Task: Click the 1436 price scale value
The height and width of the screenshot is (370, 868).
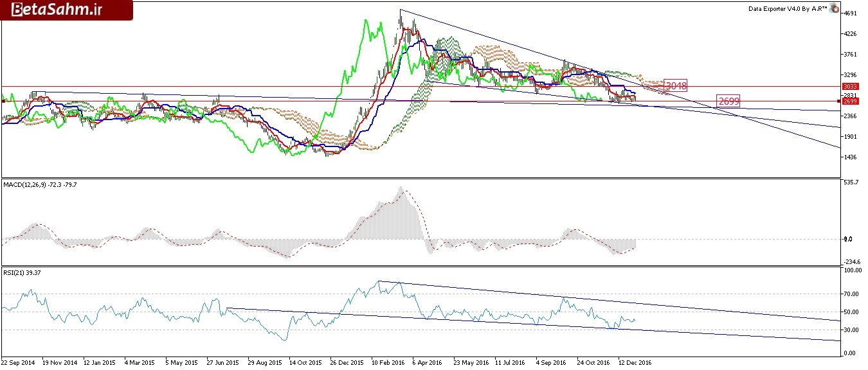Action: coord(850,157)
